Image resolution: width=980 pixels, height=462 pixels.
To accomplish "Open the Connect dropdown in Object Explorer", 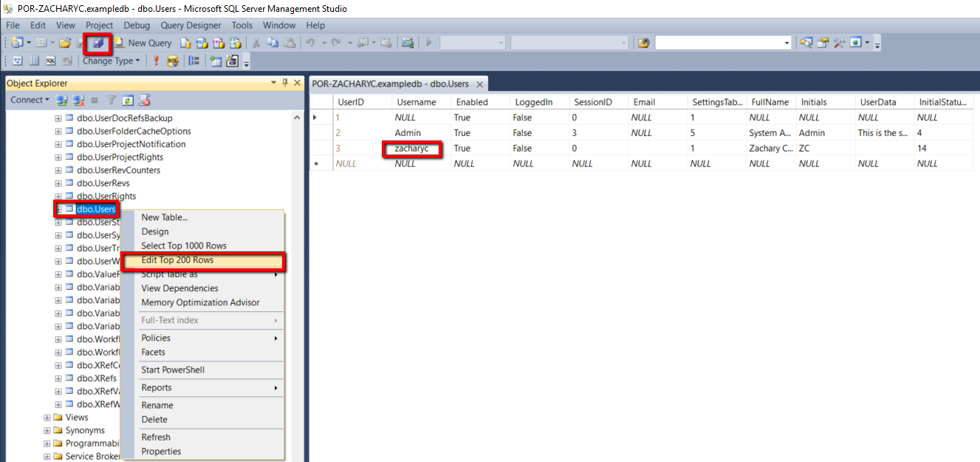I will 30,100.
